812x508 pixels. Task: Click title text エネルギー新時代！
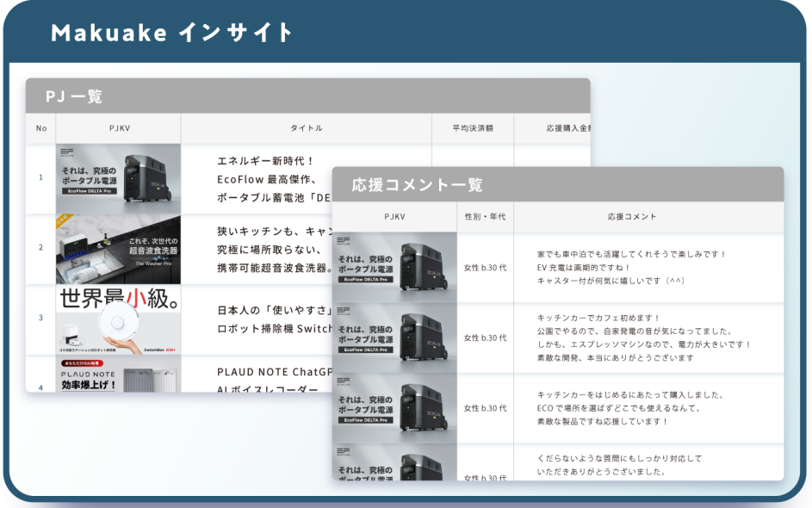point(266,161)
